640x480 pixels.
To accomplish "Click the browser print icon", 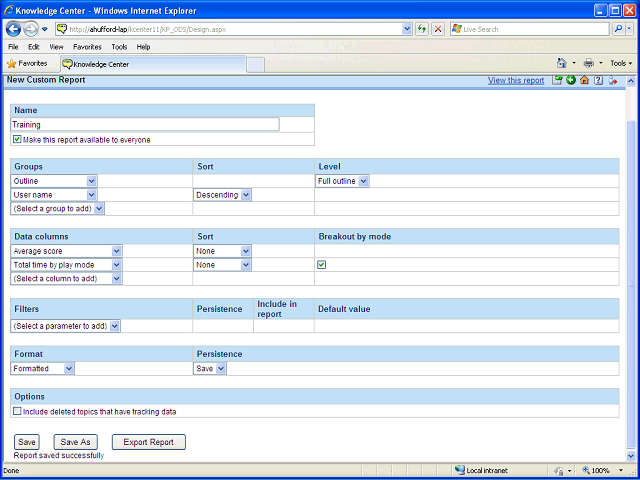I will click(589, 63).
